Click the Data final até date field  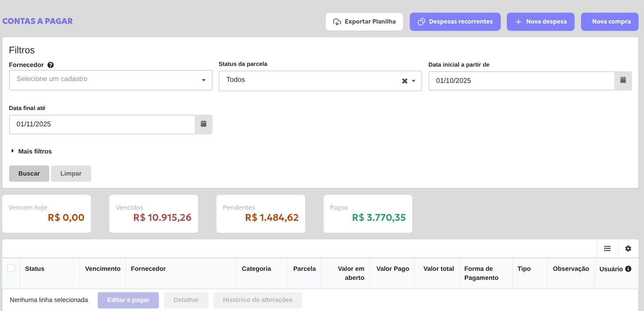102,124
